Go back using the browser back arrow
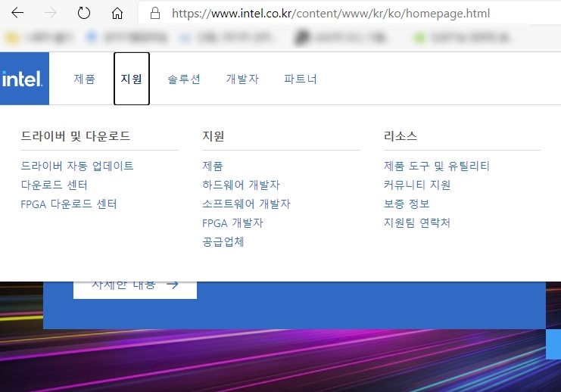Screen dimensions: 561x392 click(17, 13)
